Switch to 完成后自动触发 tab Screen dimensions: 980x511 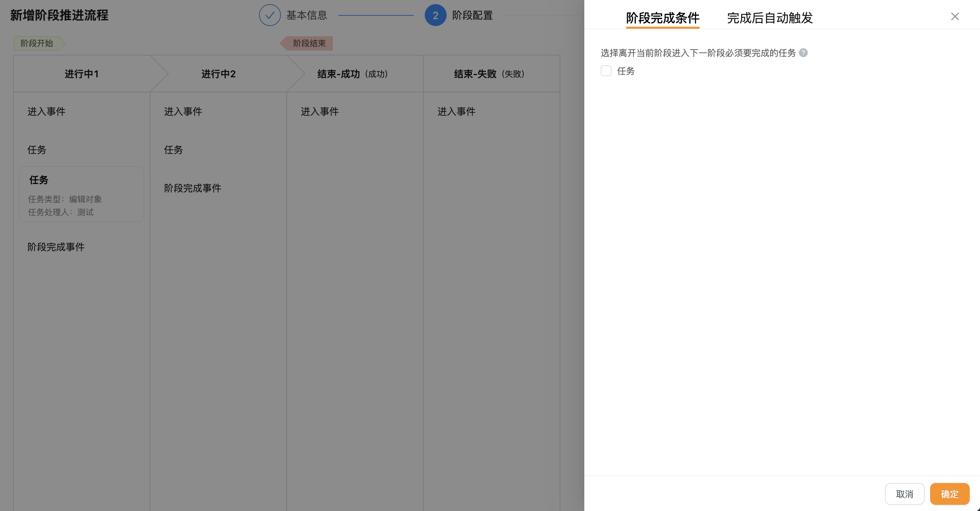(770, 18)
